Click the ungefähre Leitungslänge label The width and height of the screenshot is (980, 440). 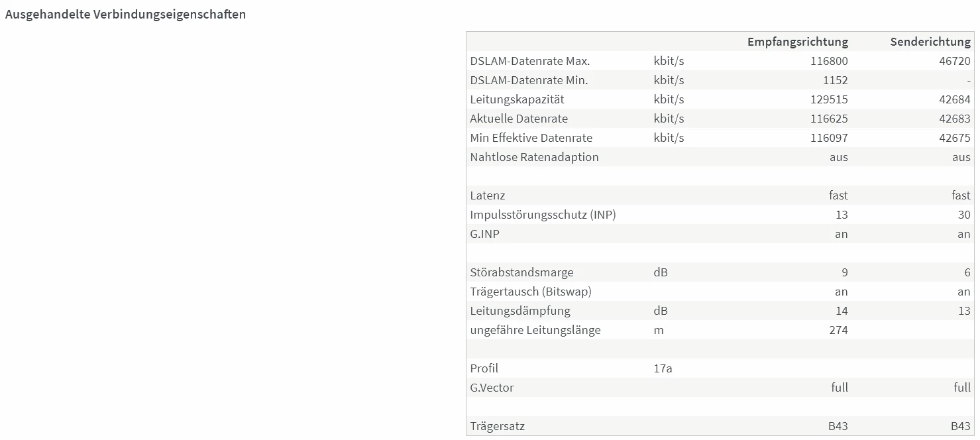tap(535, 330)
